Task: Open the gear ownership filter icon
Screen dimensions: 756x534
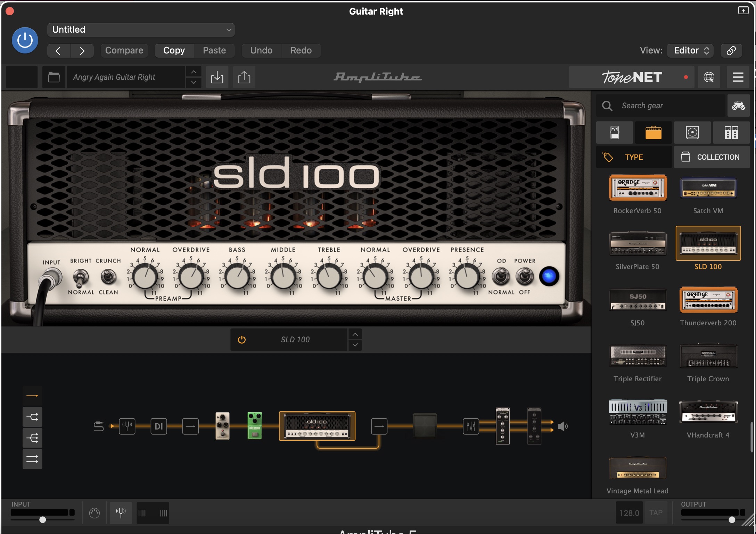Action: [739, 106]
